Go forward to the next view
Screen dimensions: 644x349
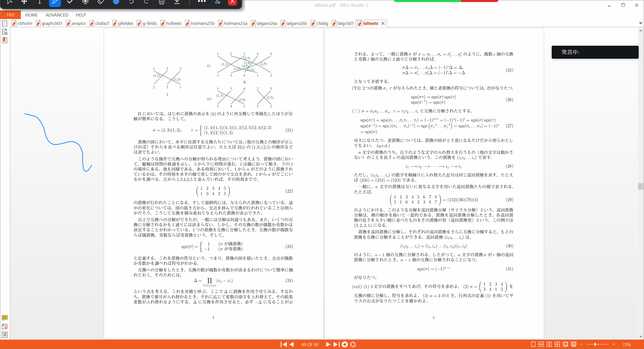click(353, 344)
